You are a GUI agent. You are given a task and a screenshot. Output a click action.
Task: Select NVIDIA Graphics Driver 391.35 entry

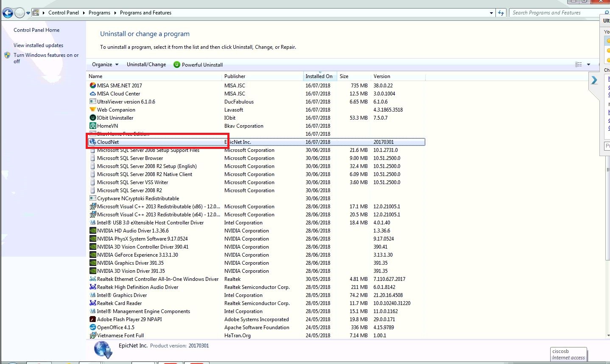coord(257,263)
